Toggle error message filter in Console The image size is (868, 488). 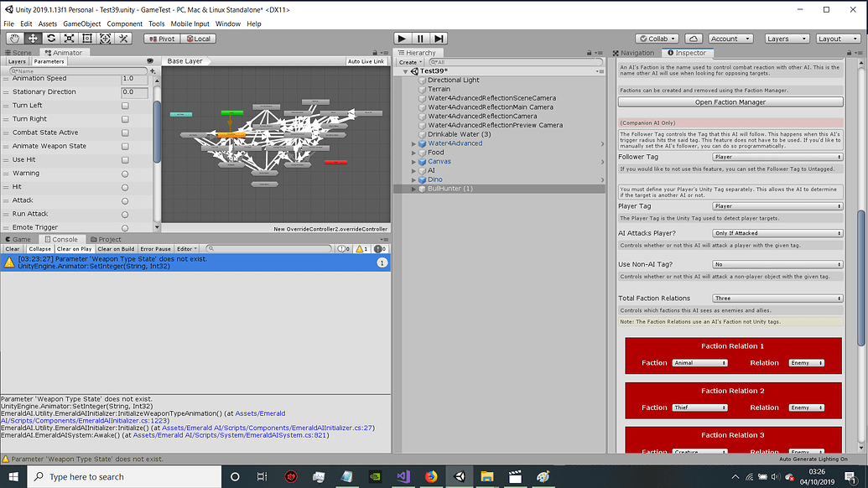point(380,249)
